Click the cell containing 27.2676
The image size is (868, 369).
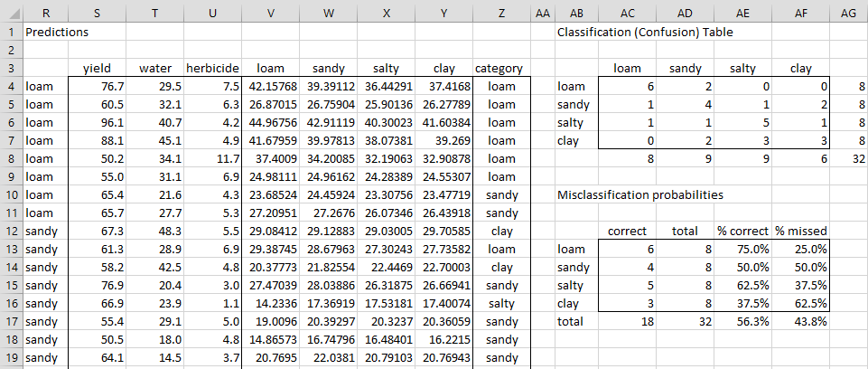point(328,213)
